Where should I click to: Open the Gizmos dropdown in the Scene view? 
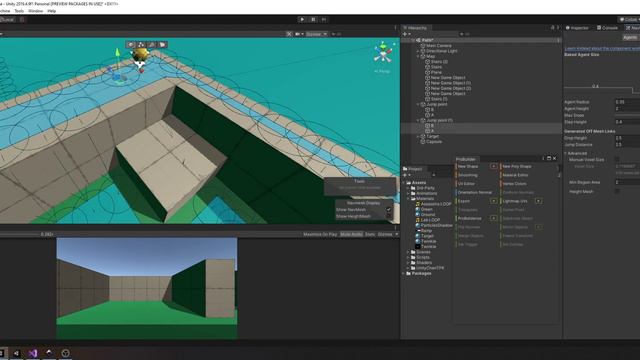coord(316,34)
